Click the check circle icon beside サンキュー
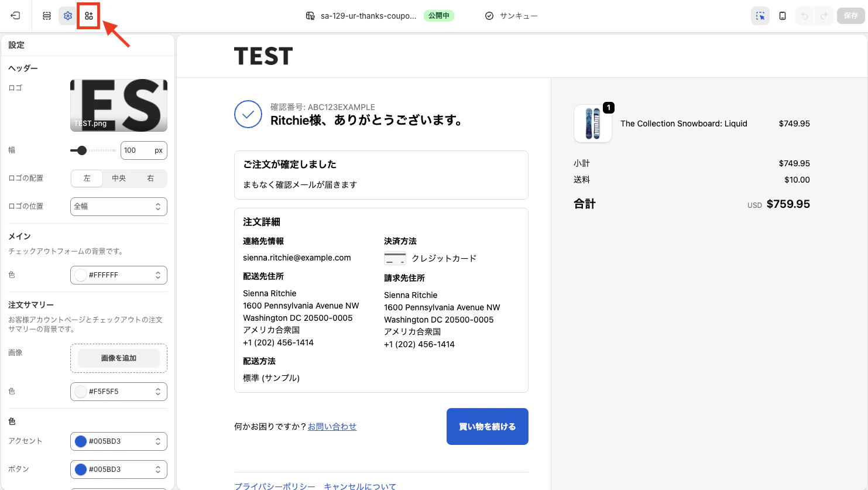 [489, 16]
